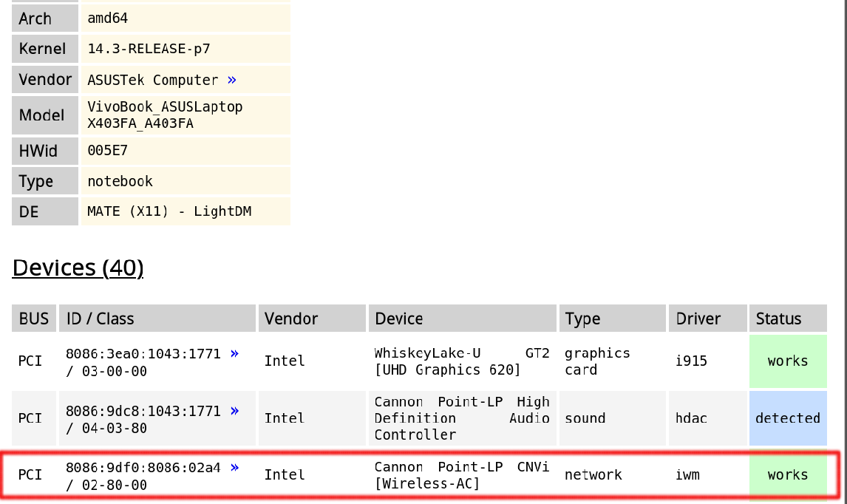Click the green works status for graphics card

[x=787, y=361]
